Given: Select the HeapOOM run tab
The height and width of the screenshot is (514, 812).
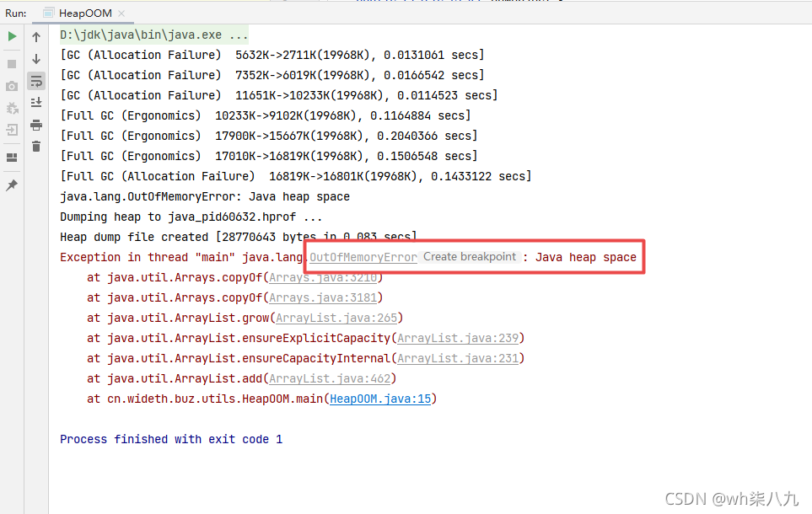Looking at the screenshot, I should point(85,13).
